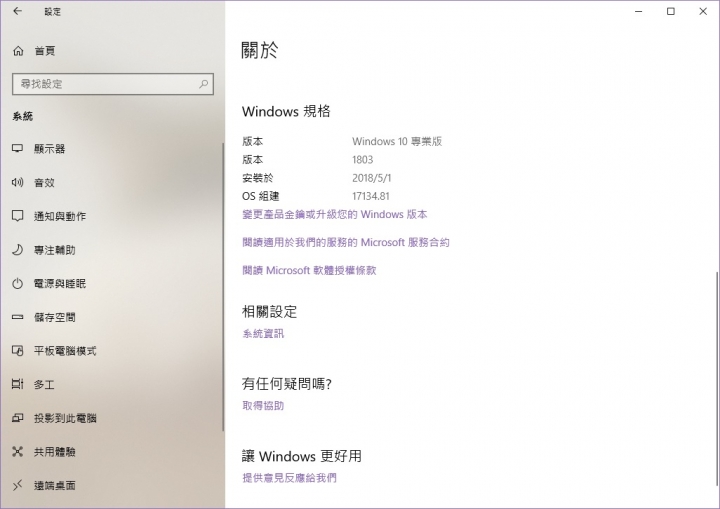Image resolution: width=720 pixels, height=509 pixels.
Task: Click the Tablet mode (平板電腦模式) icon
Action: click(x=17, y=351)
